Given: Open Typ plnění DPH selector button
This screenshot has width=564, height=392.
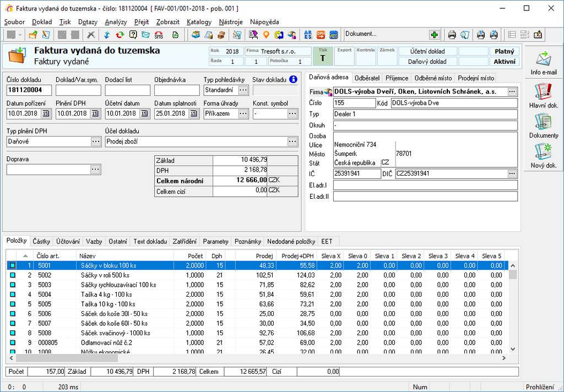Looking at the screenshot, I should click(96, 141).
